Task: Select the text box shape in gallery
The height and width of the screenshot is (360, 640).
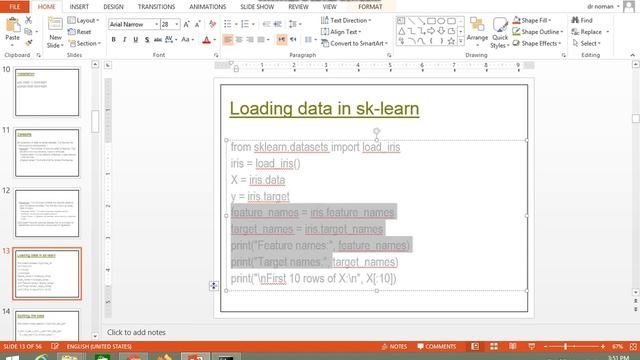Action: click(401, 21)
